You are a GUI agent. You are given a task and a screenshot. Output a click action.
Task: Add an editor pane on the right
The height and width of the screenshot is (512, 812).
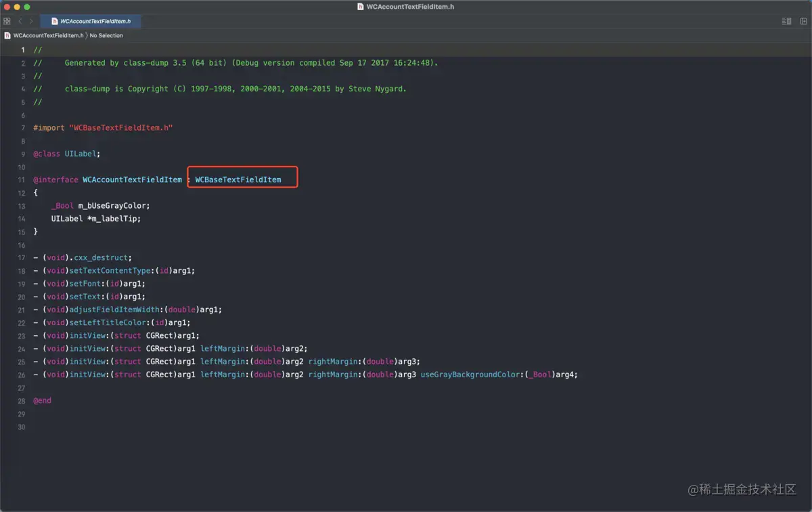(x=803, y=21)
